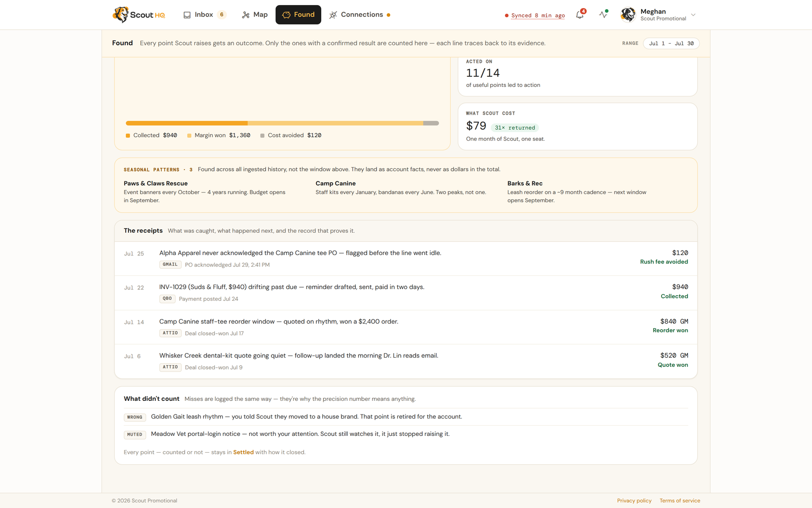Click the Quote won outcome label
This screenshot has width=812, height=508.
[x=673, y=365]
